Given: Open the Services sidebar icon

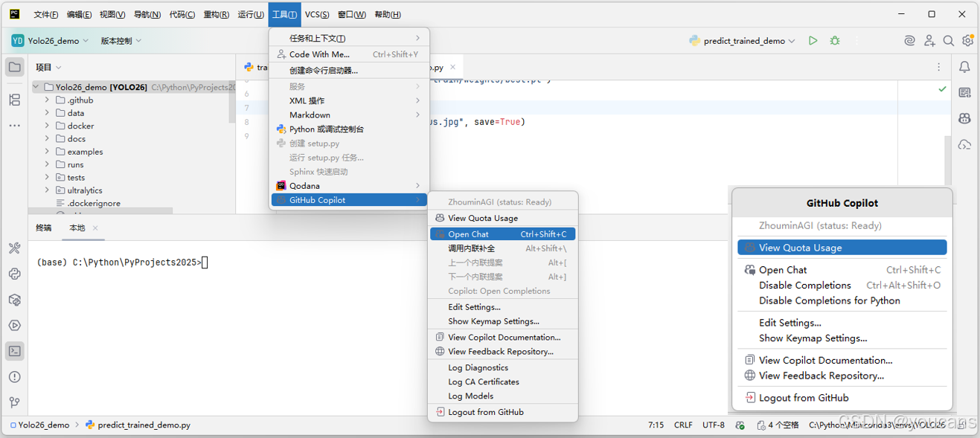Looking at the screenshot, I should pos(14,325).
